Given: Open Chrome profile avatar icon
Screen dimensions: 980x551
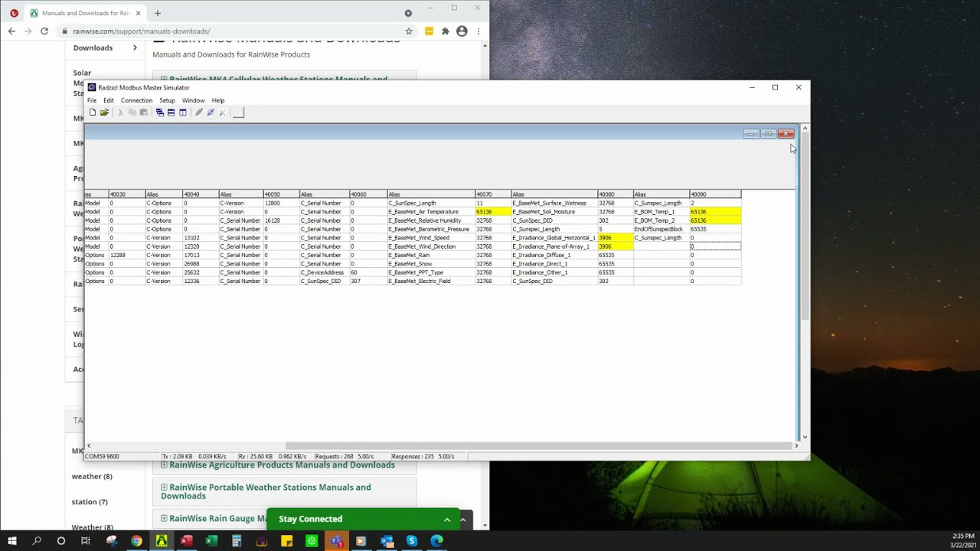Looking at the screenshot, I should [x=462, y=31].
